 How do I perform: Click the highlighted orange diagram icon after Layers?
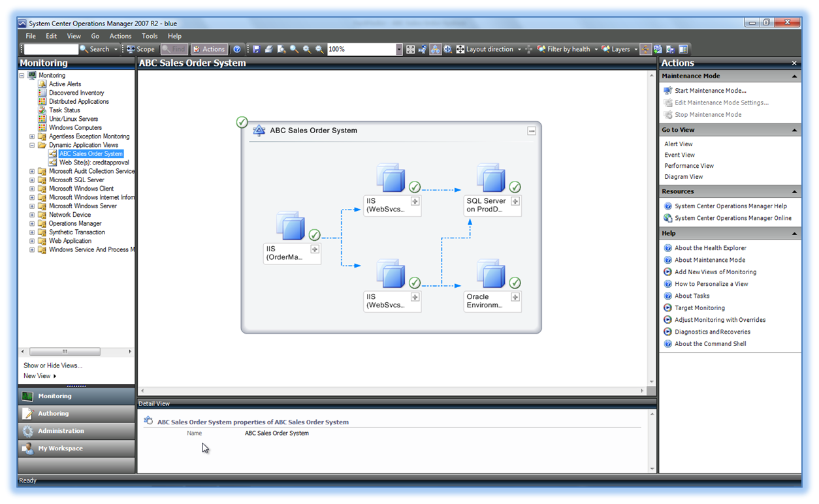click(646, 49)
